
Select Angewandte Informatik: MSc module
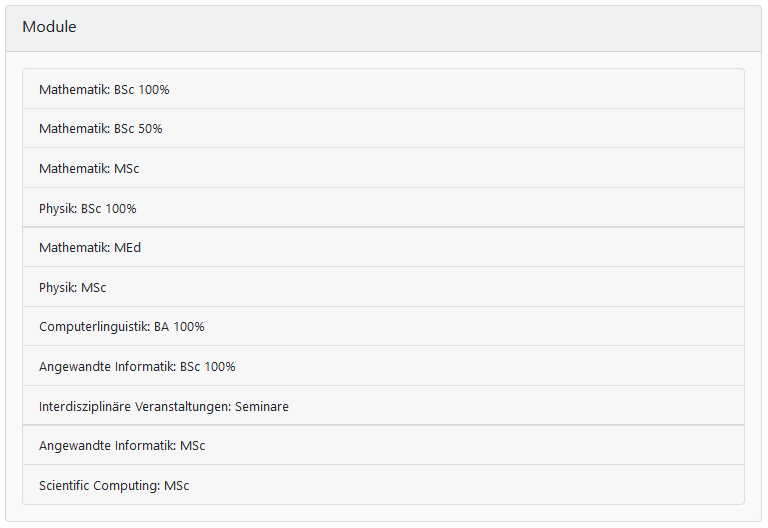pyautogui.click(x=122, y=446)
